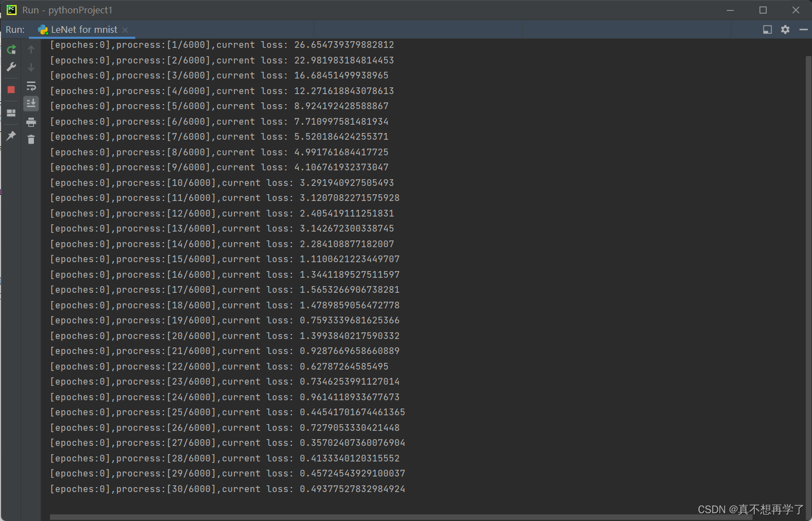
Task: Click the output line for 19/6000
Action: (225, 320)
